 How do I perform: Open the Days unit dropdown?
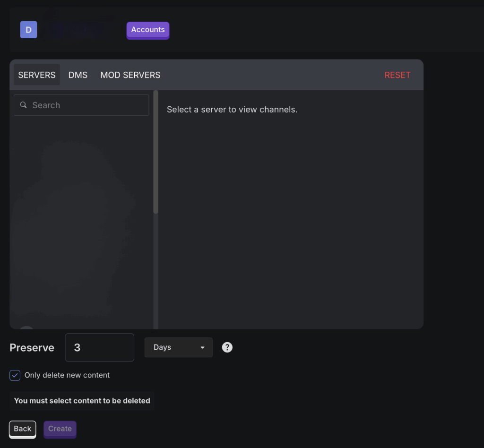[178, 347]
